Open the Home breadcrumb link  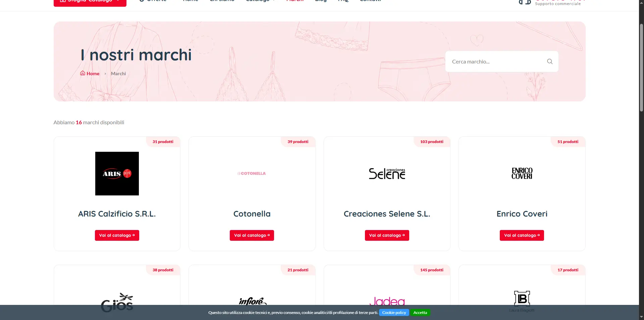tap(90, 74)
